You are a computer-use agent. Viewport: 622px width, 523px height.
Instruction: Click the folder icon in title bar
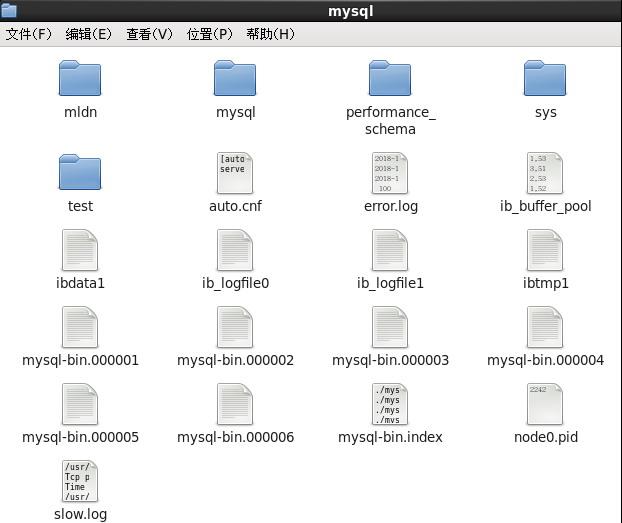(9, 10)
